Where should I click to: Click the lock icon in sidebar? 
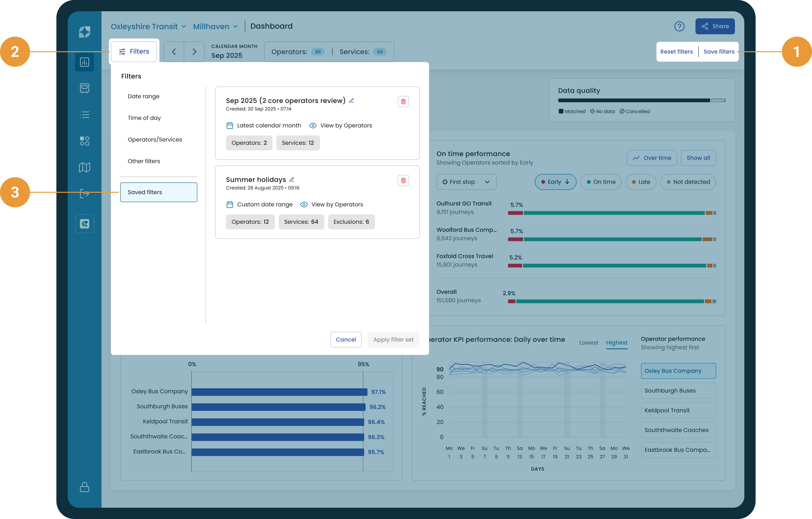point(84,487)
